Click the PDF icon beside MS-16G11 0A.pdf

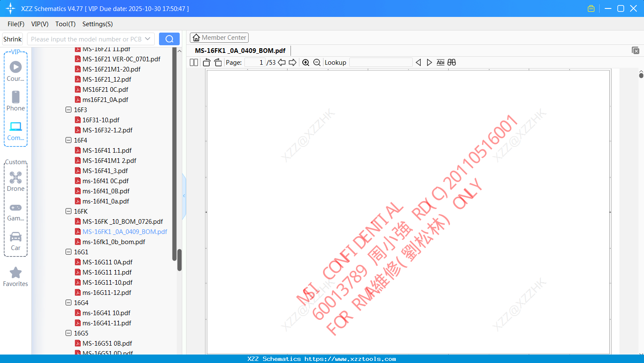pos(78,262)
